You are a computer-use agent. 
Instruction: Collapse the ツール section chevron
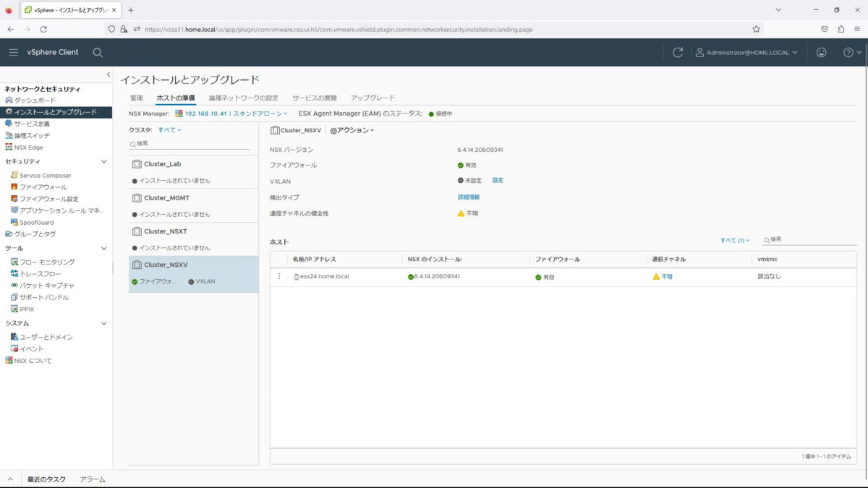[x=104, y=249]
